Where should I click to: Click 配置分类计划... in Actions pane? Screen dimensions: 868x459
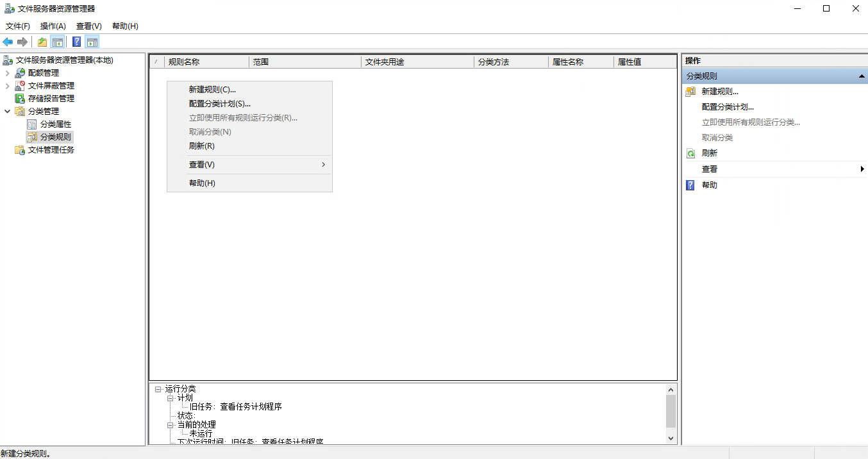pyautogui.click(x=728, y=107)
